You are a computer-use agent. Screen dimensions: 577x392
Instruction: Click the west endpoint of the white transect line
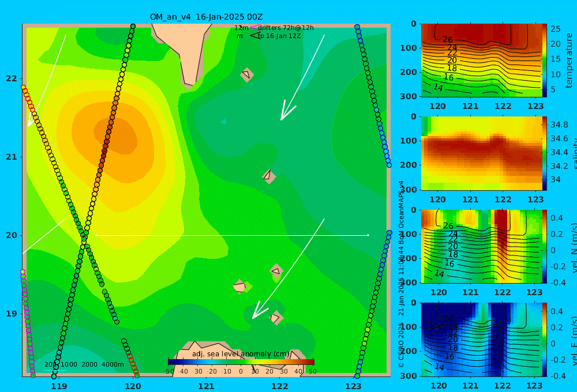(96, 235)
